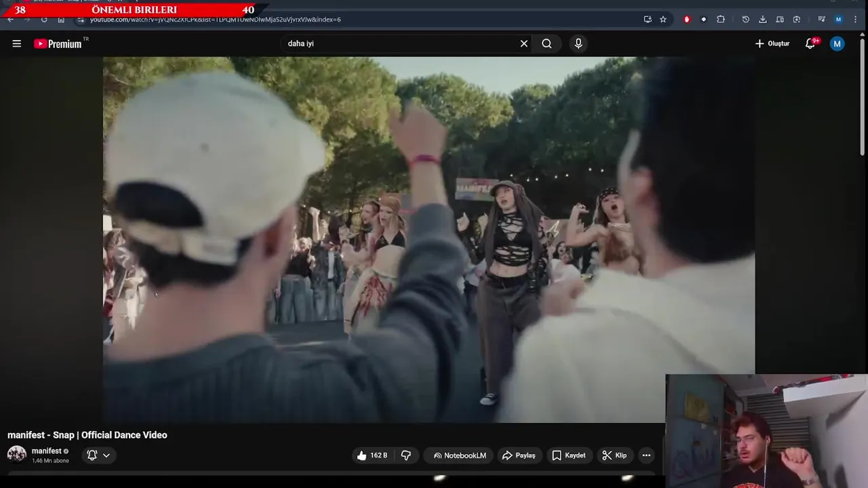The image size is (868, 488).
Task: Focus the youtube.com address bar URL
Action: [x=216, y=20]
